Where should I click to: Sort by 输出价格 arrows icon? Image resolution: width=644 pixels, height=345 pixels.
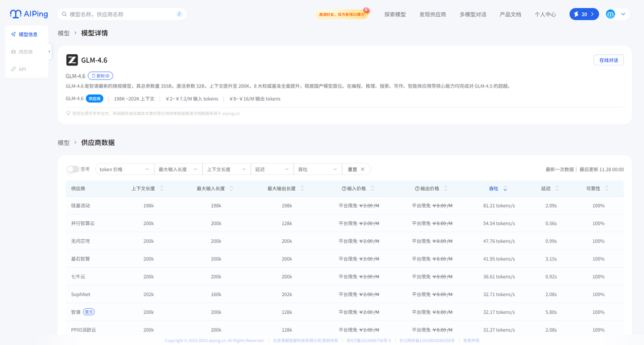[446, 189]
